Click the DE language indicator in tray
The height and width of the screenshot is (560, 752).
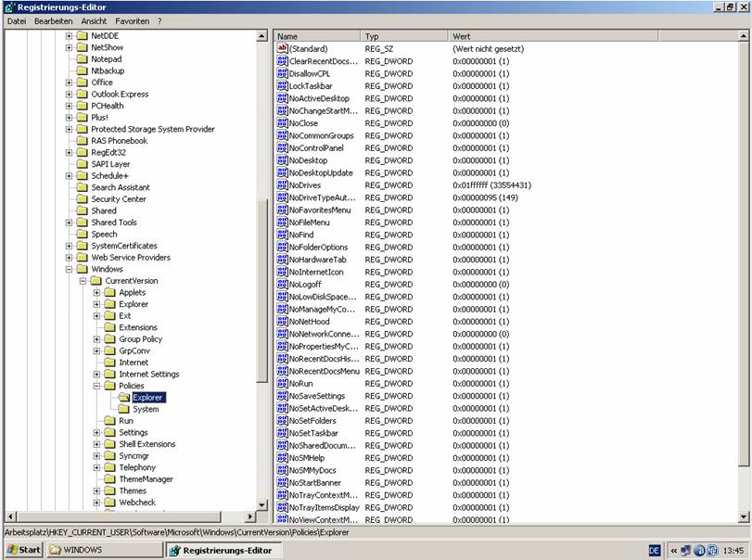(x=655, y=550)
